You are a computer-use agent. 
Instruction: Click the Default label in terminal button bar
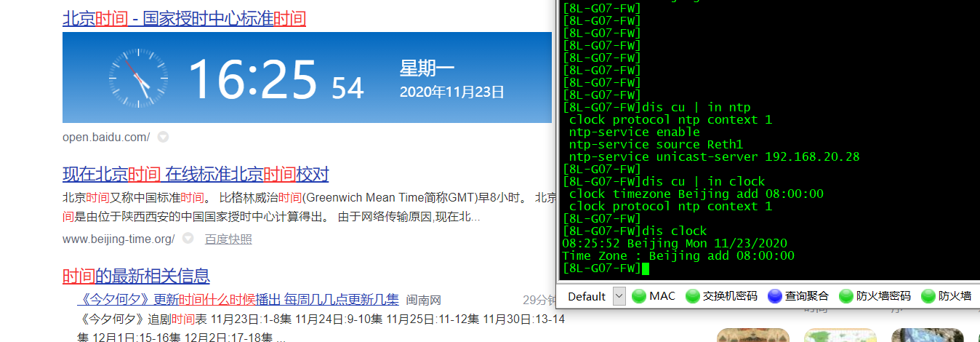tap(587, 296)
